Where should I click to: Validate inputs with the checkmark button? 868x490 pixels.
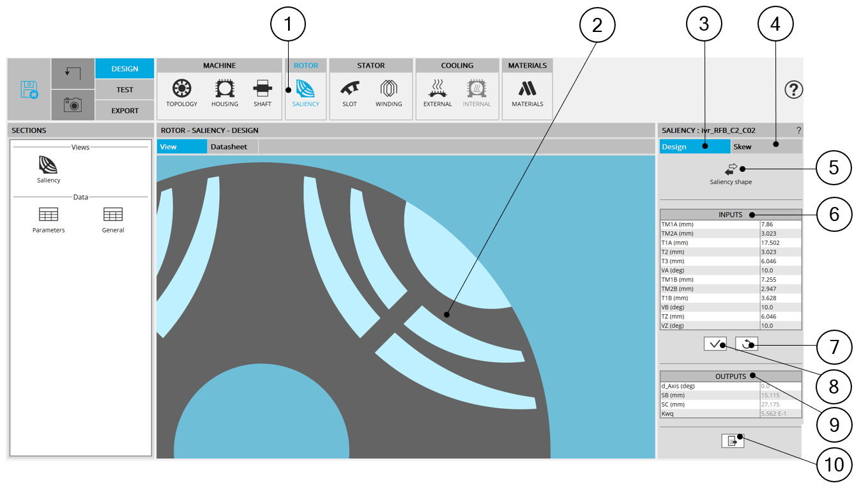(715, 344)
